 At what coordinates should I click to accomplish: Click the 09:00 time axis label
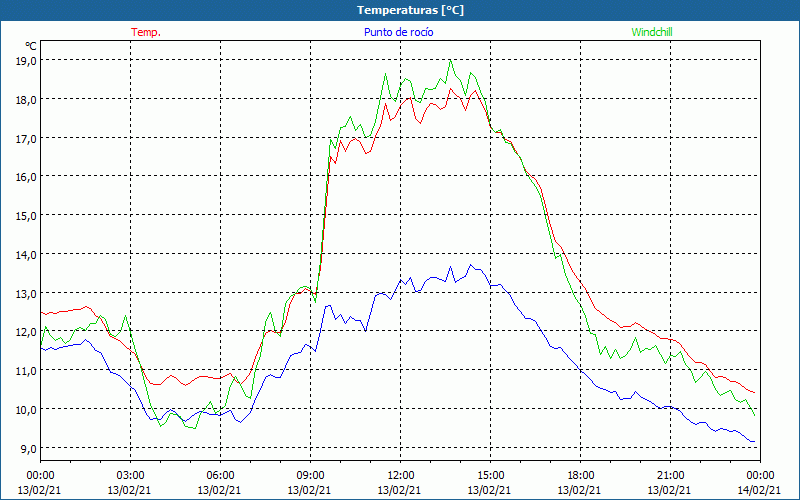coord(310,476)
